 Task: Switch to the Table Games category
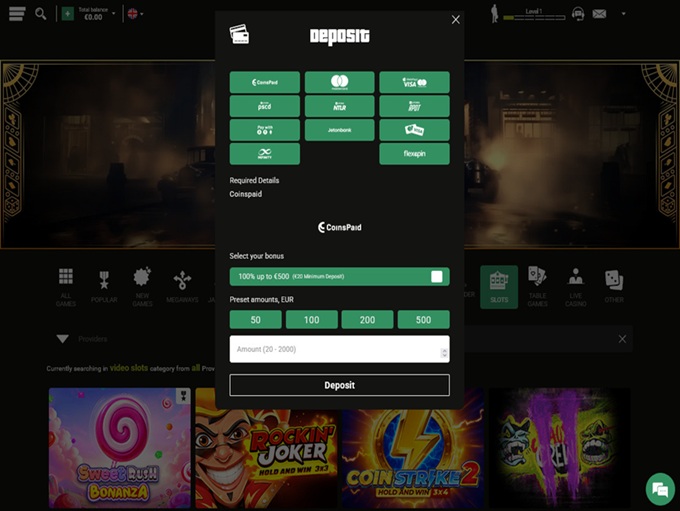pos(537,286)
